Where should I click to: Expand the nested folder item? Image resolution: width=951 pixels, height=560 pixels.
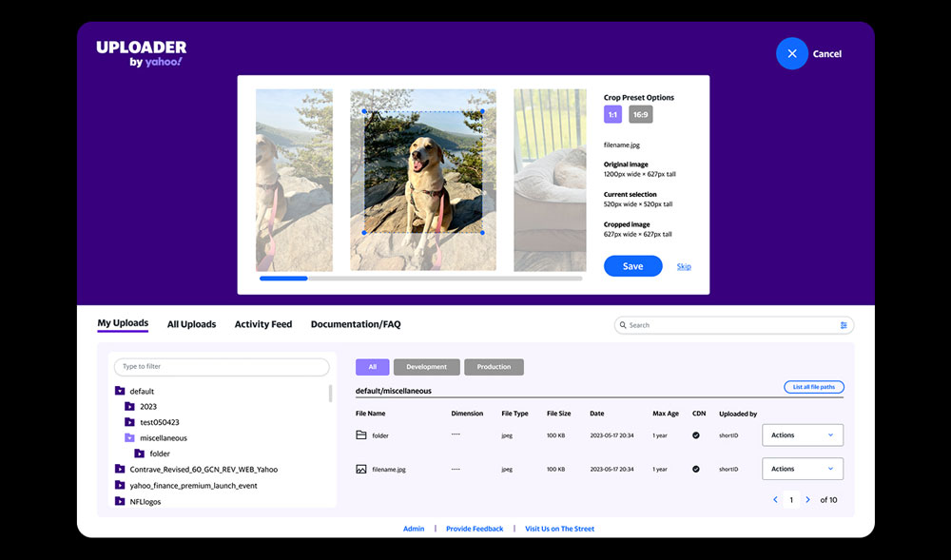(x=139, y=454)
